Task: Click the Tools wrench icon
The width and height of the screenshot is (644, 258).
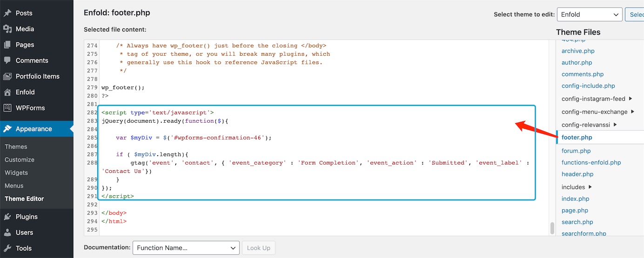Action: click(x=7, y=248)
